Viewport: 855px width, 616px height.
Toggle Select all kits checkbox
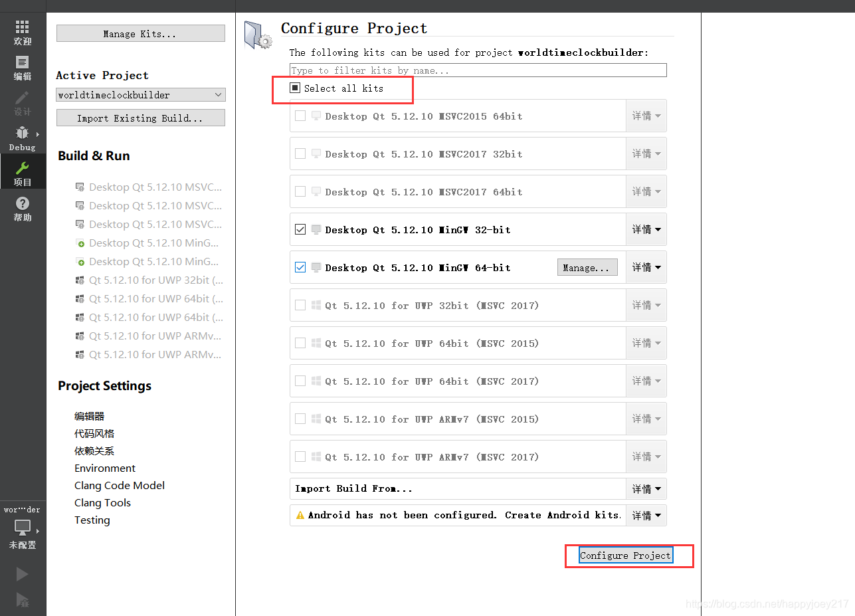(295, 88)
